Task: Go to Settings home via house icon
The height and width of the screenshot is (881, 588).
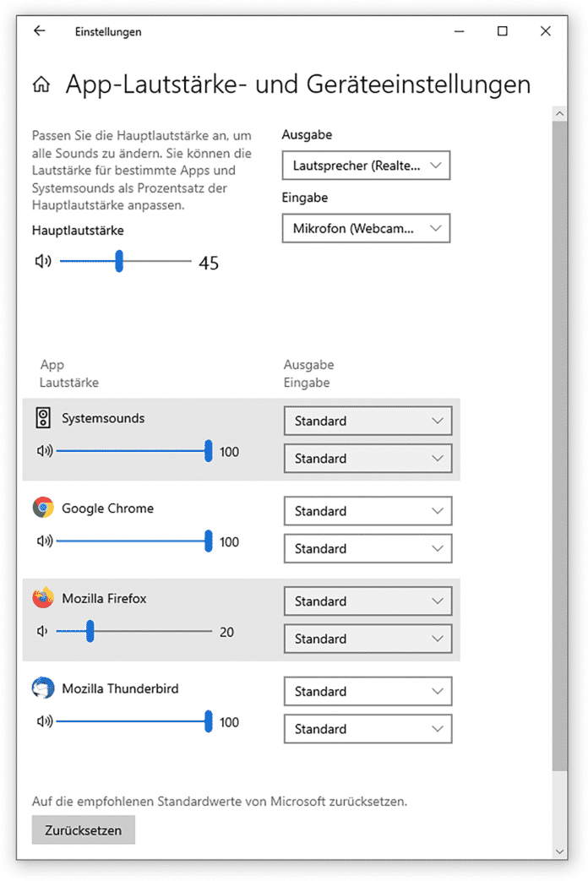Action: point(41,84)
